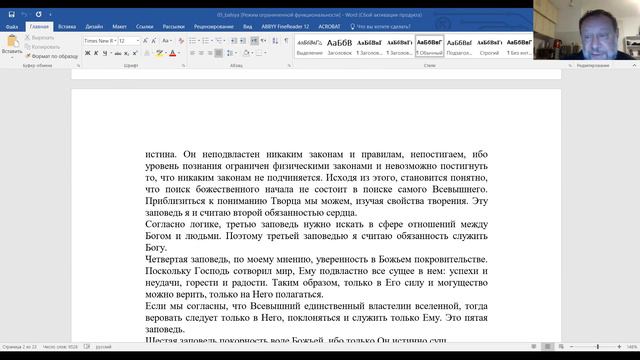
Task: Switch to the Макет tab
Action: click(x=119, y=27)
